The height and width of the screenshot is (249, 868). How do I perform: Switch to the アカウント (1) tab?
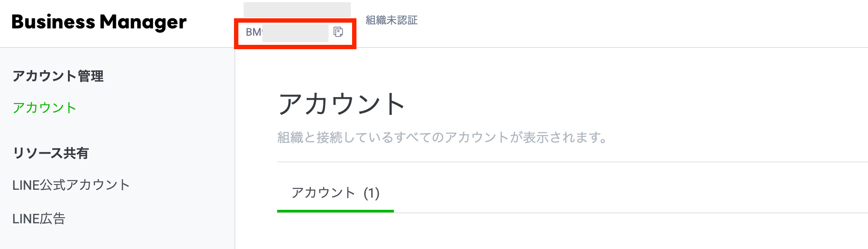(335, 193)
